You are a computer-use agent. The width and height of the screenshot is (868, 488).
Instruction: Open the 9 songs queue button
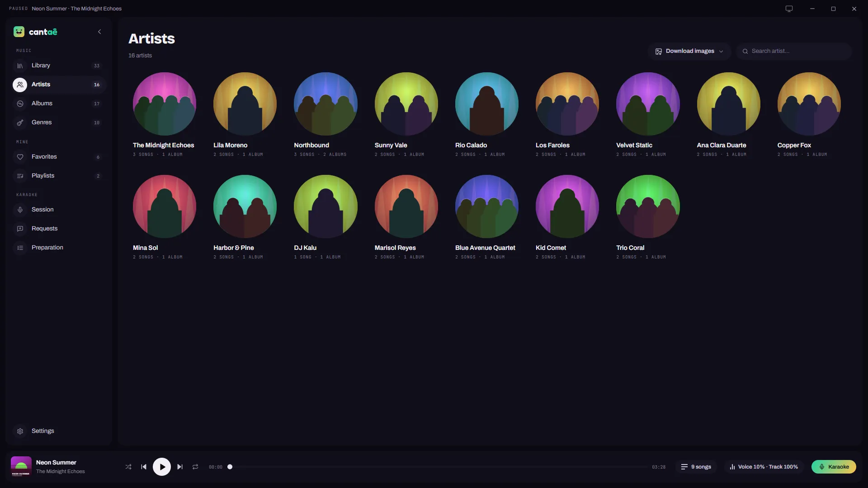pos(696,467)
